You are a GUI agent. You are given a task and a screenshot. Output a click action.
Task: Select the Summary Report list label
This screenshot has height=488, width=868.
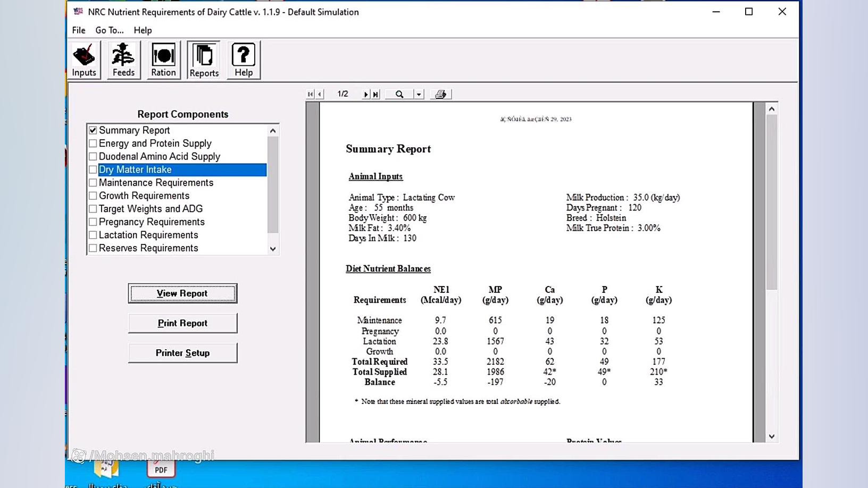pyautogui.click(x=135, y=130)
